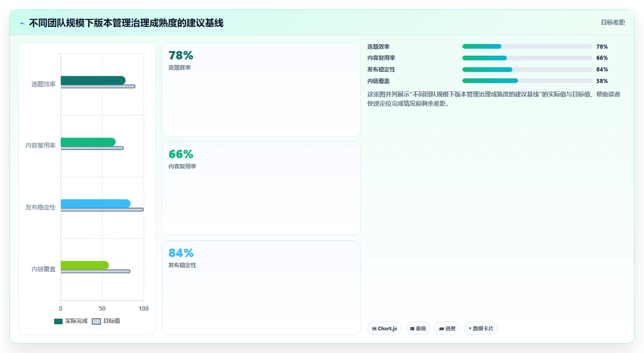Click the blue 发布稳定性 actual bar
Screen dimensions: 644x353
(x=95, y=204)
